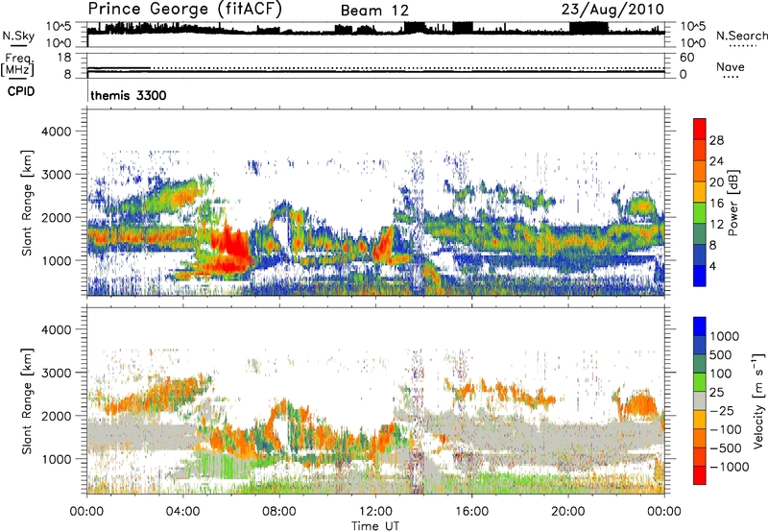Select the "16" power colorbar label
Screen dimensions: 768x532
(x=716, y=204)
